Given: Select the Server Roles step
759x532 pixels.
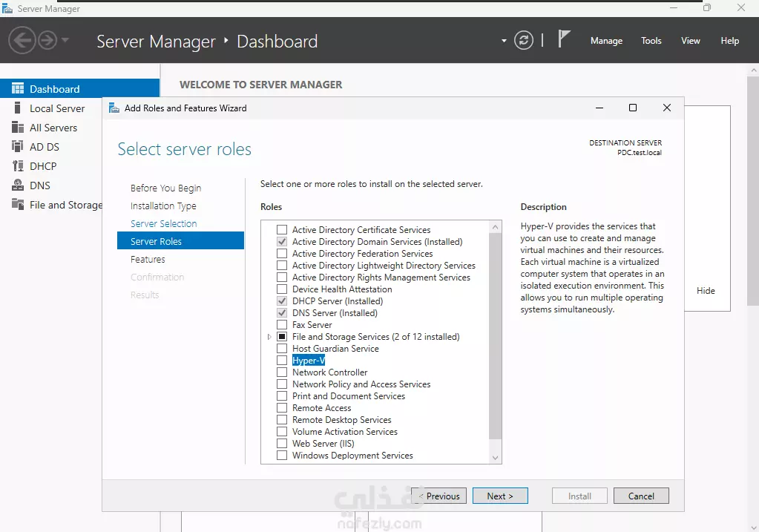Looking at the screenshot, I should click(x=180, y=241).
